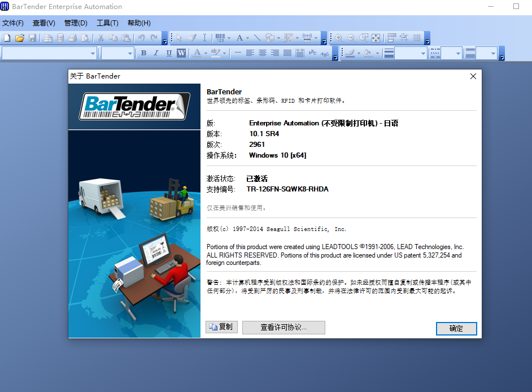
Task: Open the fill color swatch picker
Action: coord(367,53)
